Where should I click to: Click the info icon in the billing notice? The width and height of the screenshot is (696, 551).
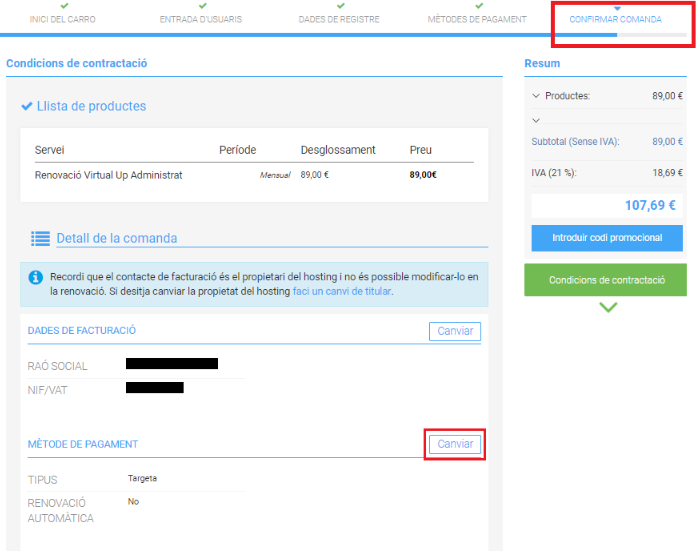[x=36, y=277]
